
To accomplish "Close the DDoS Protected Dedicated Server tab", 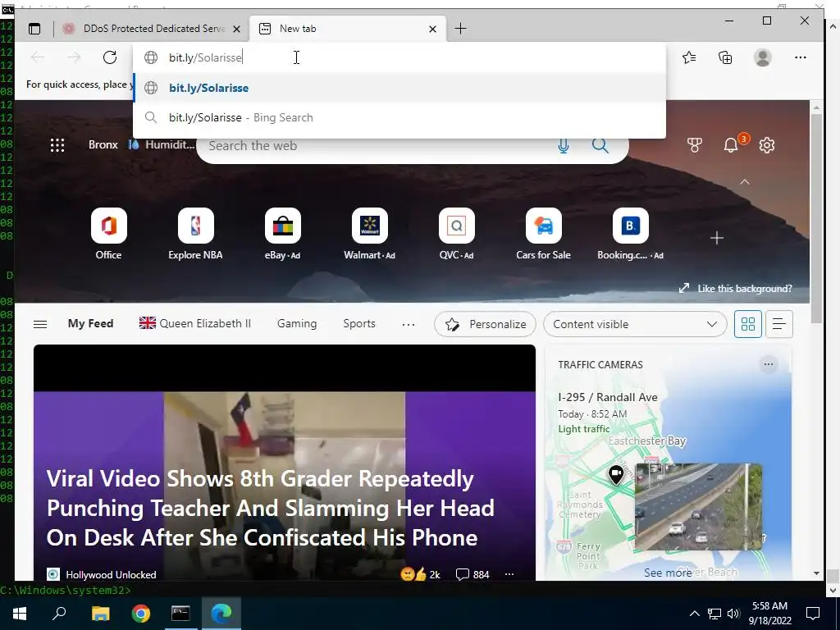I will point(236,29).
